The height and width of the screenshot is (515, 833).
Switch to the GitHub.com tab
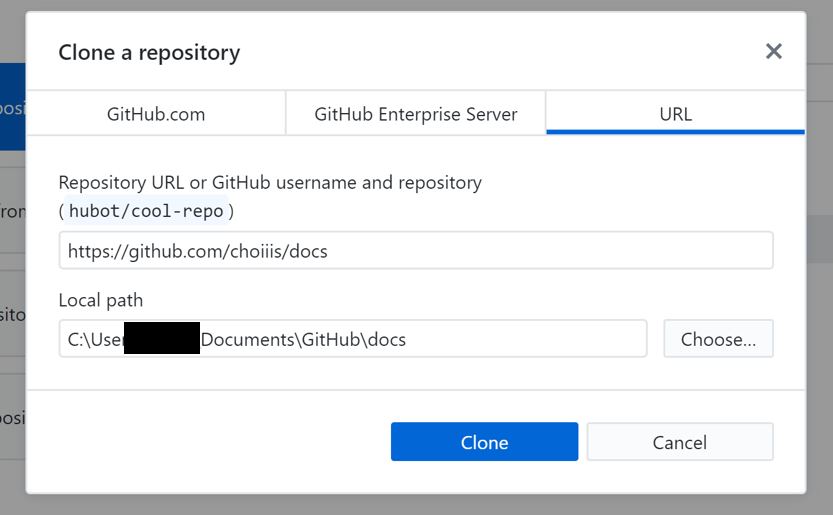click(156, 114)
